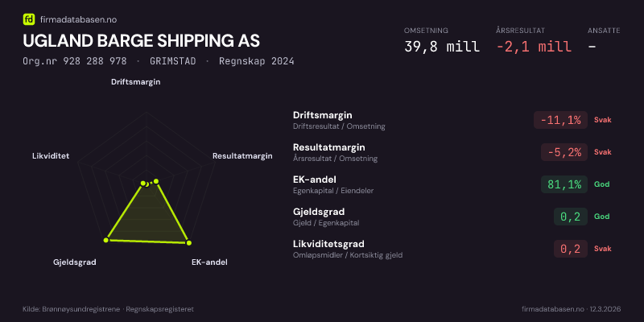644x322 pixels.
Task: Open firmadatabasen.no link in the footer
Action: click(x=552, y=309)
